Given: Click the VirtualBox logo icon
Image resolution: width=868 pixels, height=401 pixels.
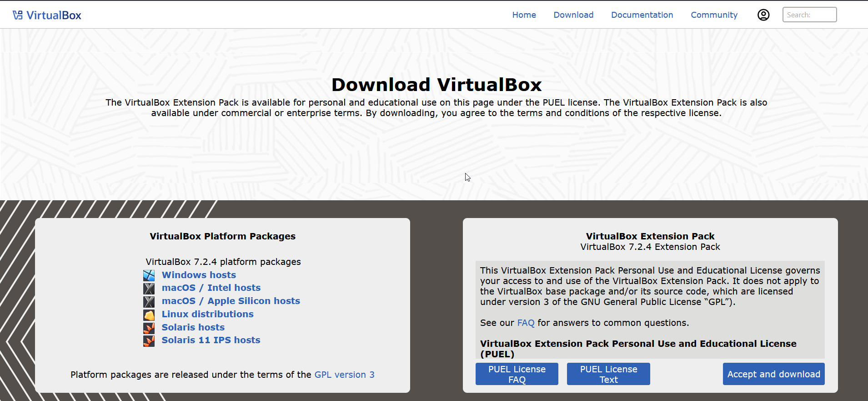Looking at the screenshot, I should tap(18, 15).
